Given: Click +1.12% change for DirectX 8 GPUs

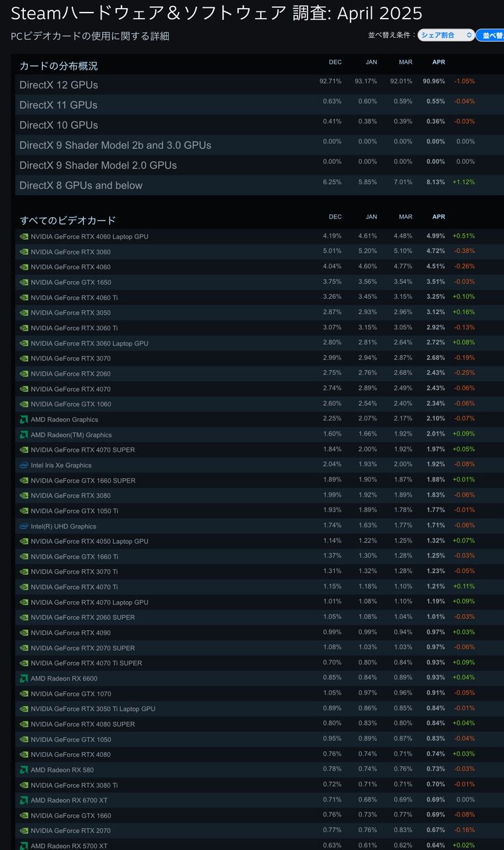Looking at the screenshot, I should tap(463, 181).
